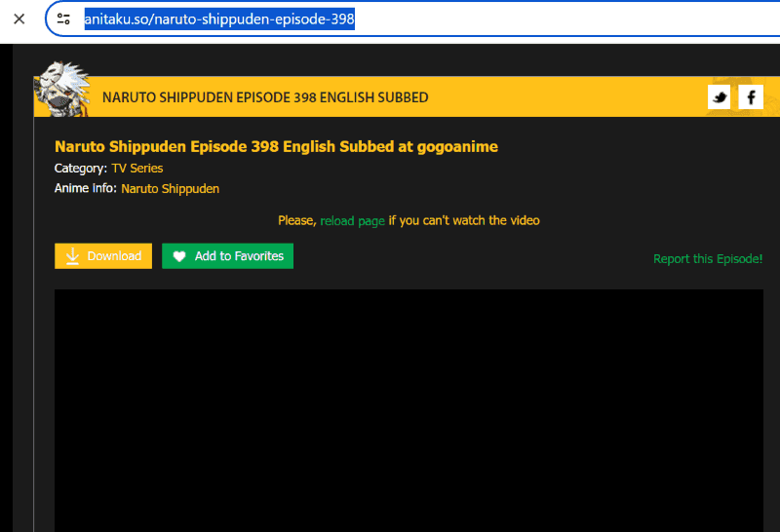Share episode via the Facebook icon

click(751, 97)
